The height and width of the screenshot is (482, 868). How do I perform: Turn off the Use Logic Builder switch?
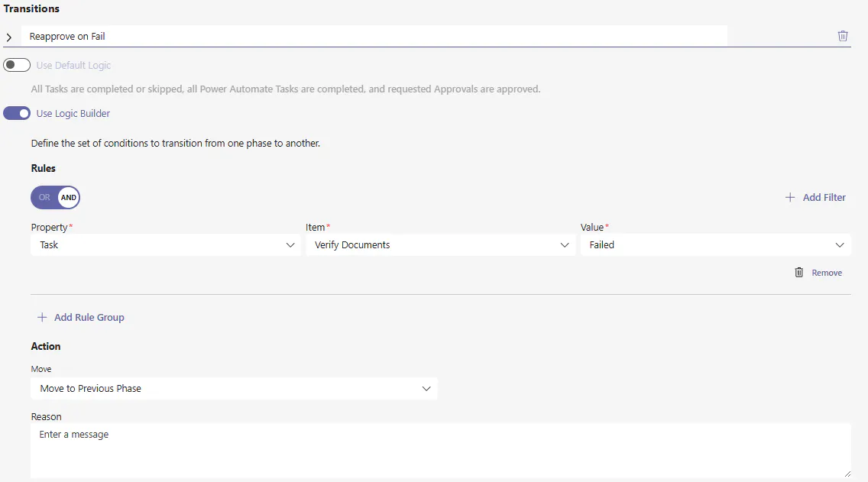click(x=17, y=114)
